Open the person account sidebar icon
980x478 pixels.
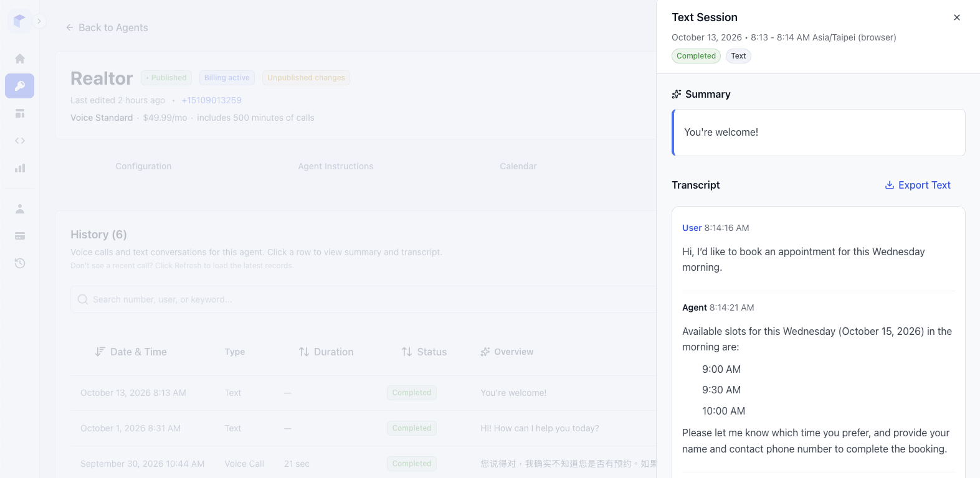[x=20, y=209]
